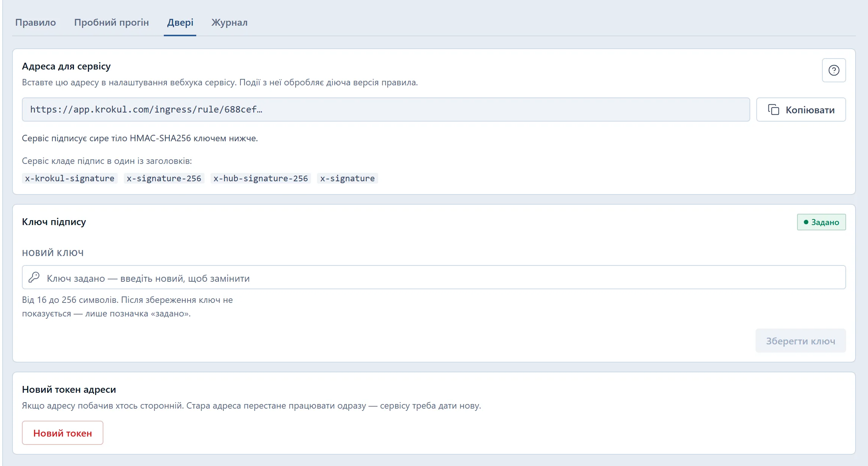The width and height of the screenshot is (868, 466).
Task: Click the Якщо адресу побачив хтось warning text
Action: pyautogui.click(x=251, y=406)
